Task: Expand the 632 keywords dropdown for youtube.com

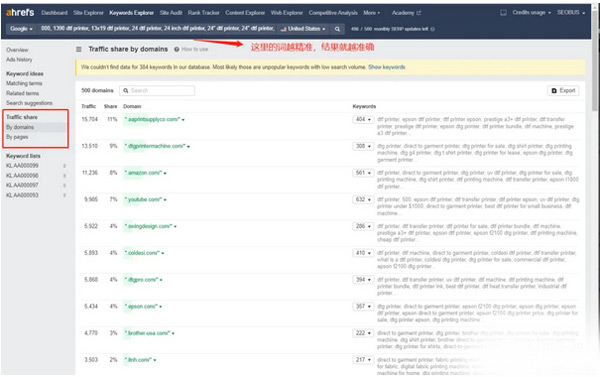Action: click(x=363, y=200)
